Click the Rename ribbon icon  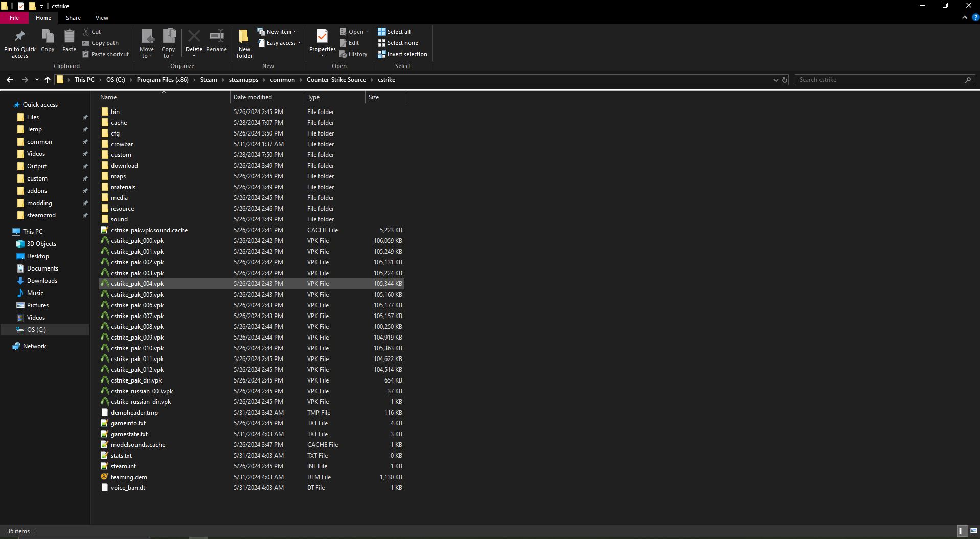click(x=216, y=36)
